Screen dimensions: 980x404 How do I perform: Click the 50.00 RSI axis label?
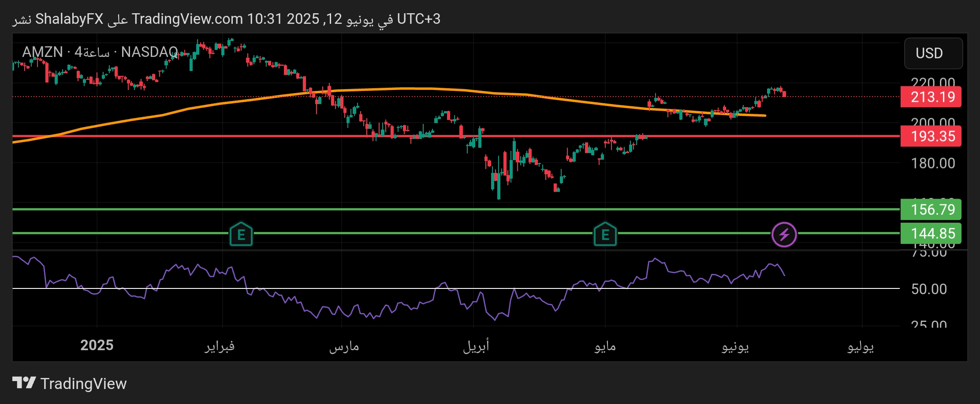929,289
